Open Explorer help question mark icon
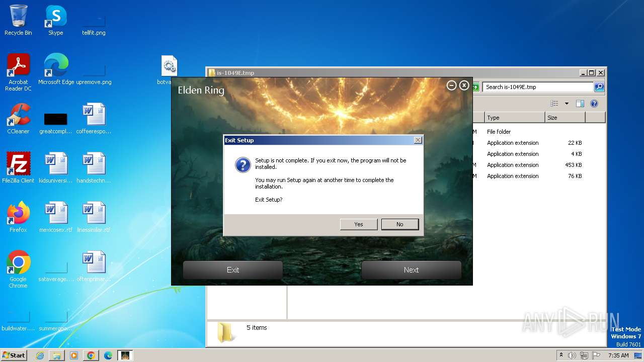The height and width of the screenshot is (362, 644). 594,104
